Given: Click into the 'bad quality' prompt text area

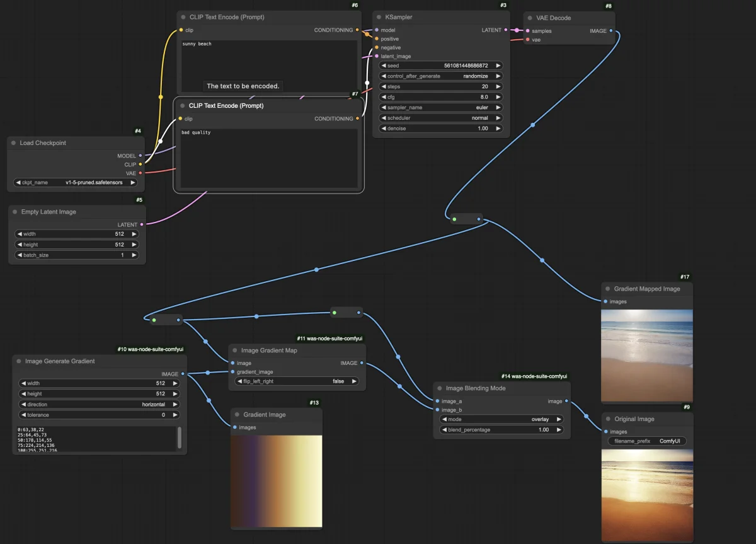Looking at the screenshot, I should click(269, 158).
